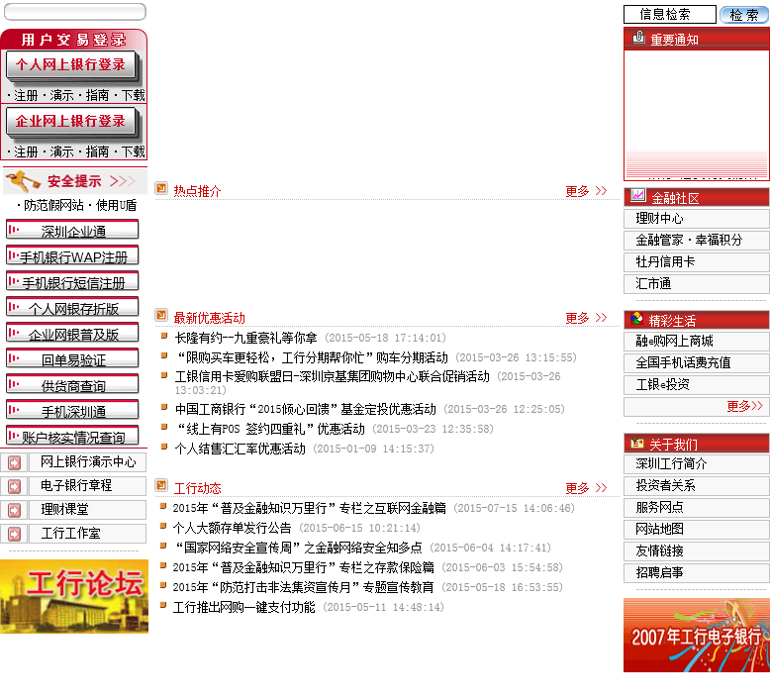Open 个人大额存单发行公告 news item
This screenshot has height=700, width=770.
point(233,528)
